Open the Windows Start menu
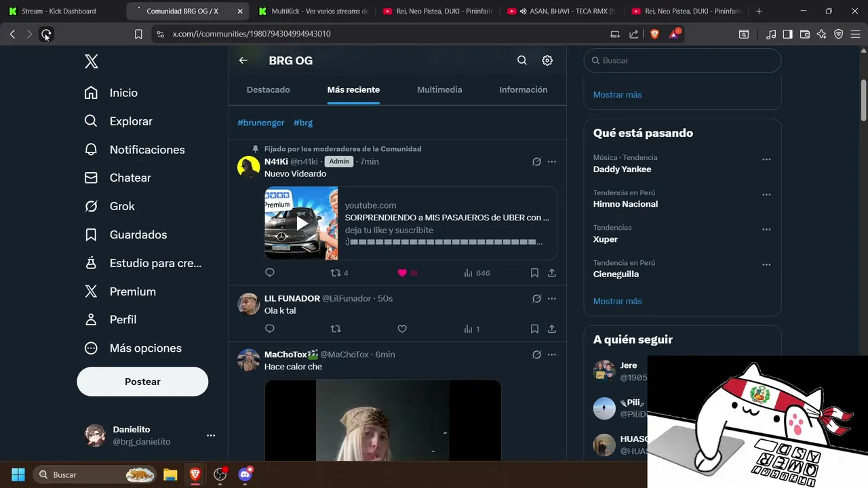This screenshot has height=488, width=868. point(18,474)
